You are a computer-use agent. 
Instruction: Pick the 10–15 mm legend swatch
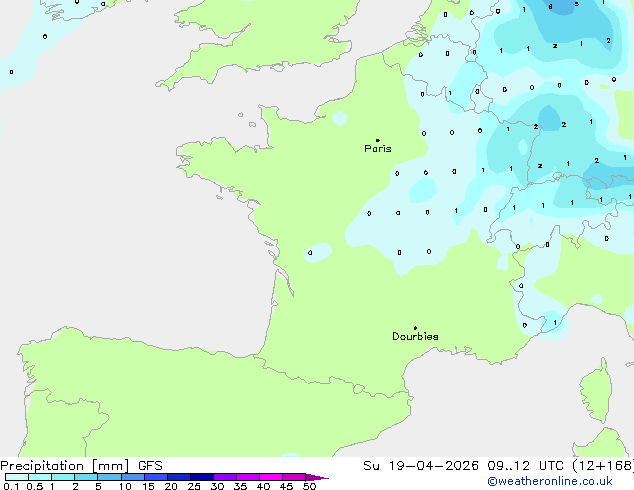click(x=133, y=477)
